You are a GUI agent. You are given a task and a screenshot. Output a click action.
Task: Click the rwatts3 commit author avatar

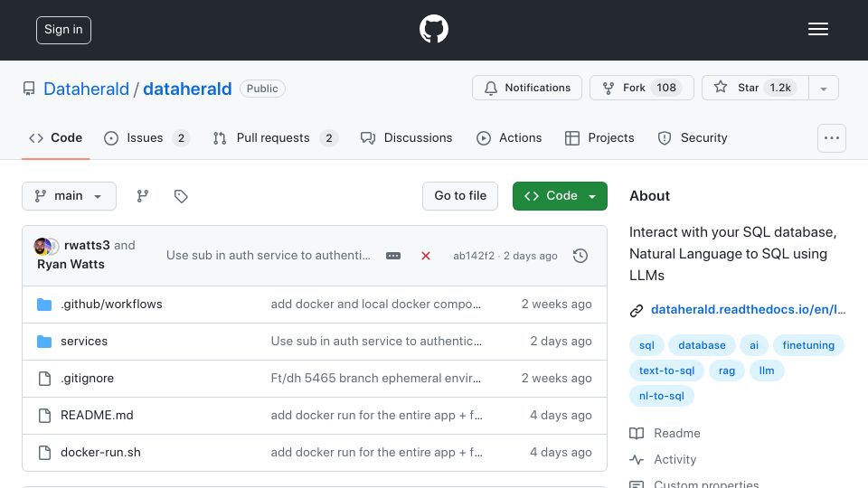click(x=42, y=246)
